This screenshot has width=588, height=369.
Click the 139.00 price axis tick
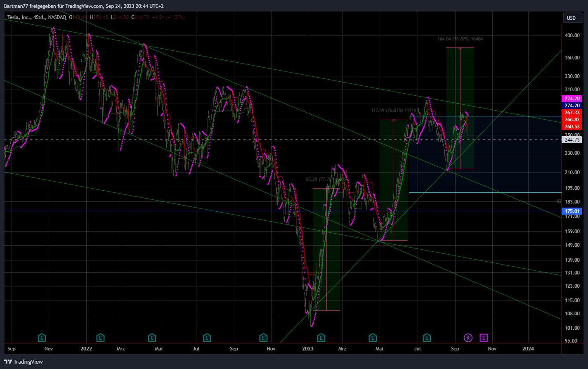click(572, 260)
